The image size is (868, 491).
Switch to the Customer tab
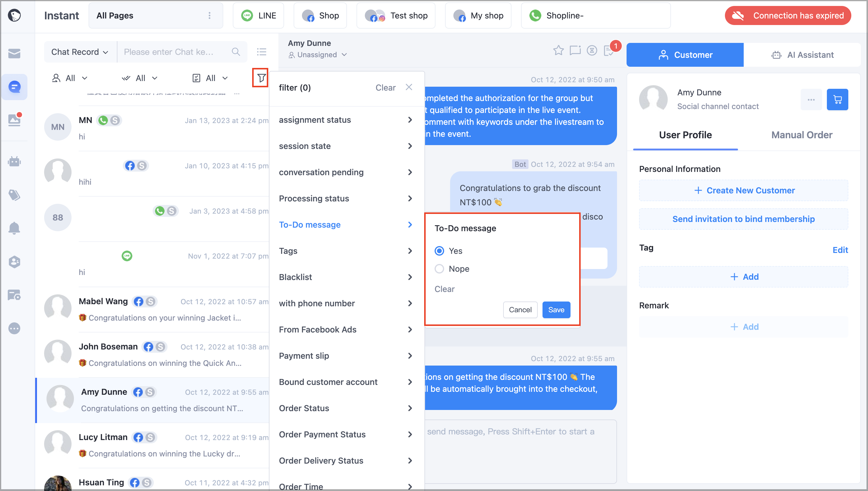pyautogui.click(x=685, y=55)
